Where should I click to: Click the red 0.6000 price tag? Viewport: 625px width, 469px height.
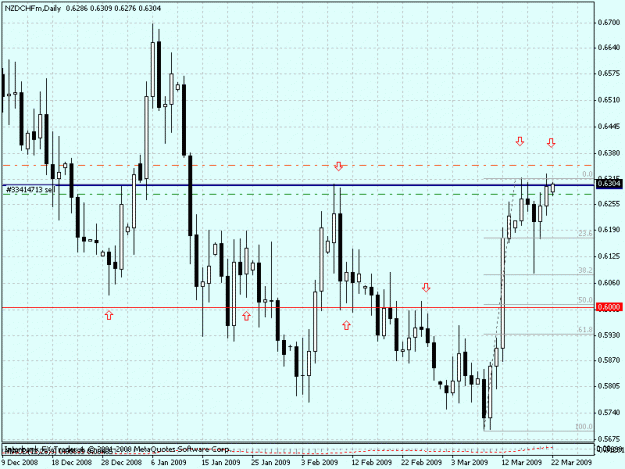(609, 307)
